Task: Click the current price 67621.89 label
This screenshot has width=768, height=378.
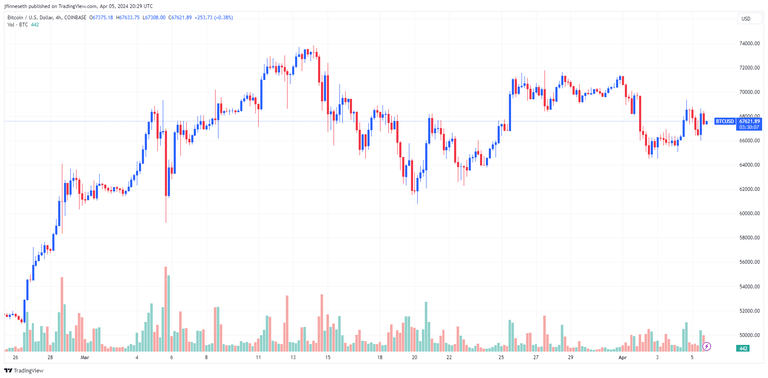Action: tap(749, 121)
